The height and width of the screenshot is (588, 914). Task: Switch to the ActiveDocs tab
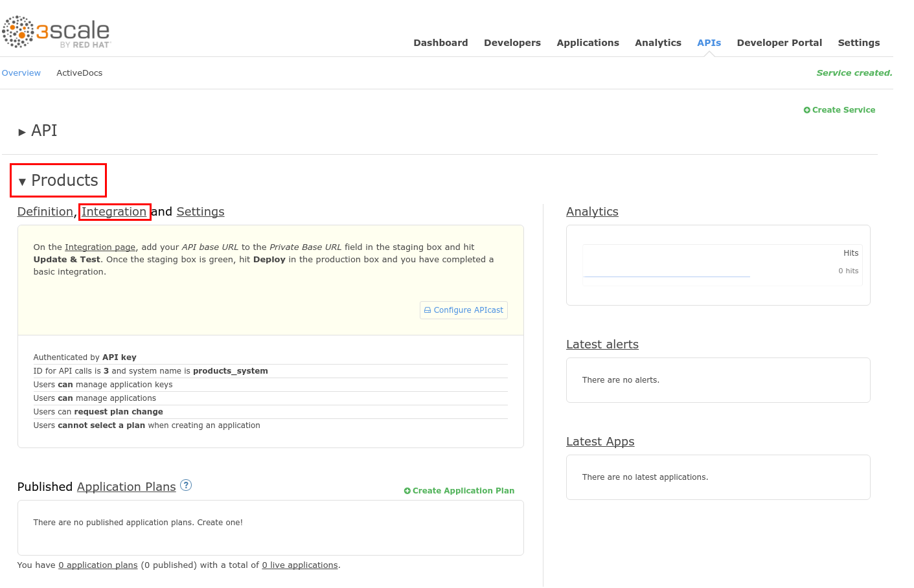point(79,73)
